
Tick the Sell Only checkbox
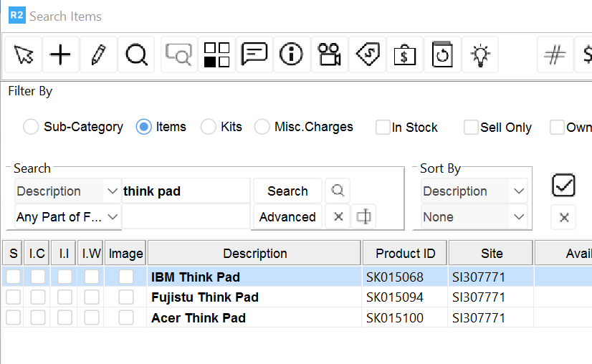(471, 128)
